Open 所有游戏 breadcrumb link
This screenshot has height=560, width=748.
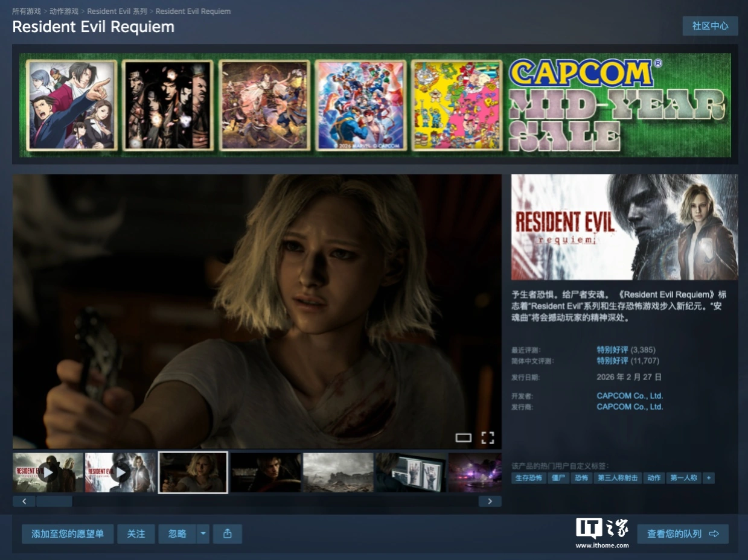pyautogui.click(x=27, y=11)
